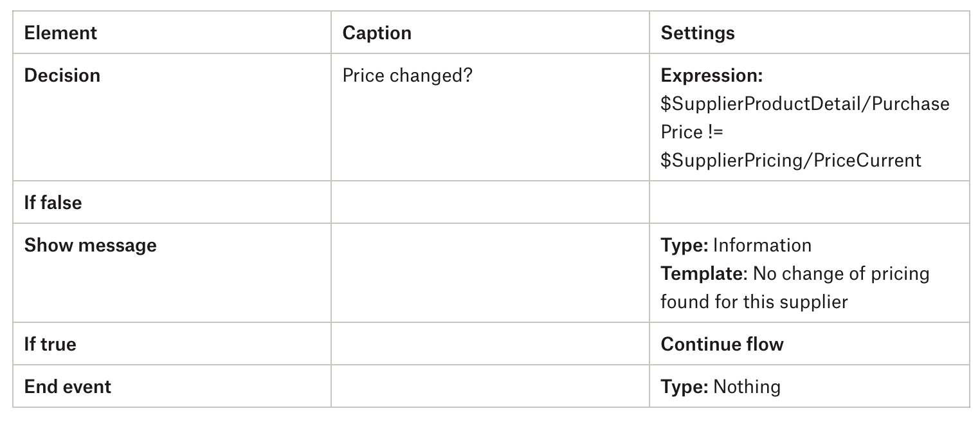
Task: Select the 'Show message' element cell
Action: pos(91,245)
